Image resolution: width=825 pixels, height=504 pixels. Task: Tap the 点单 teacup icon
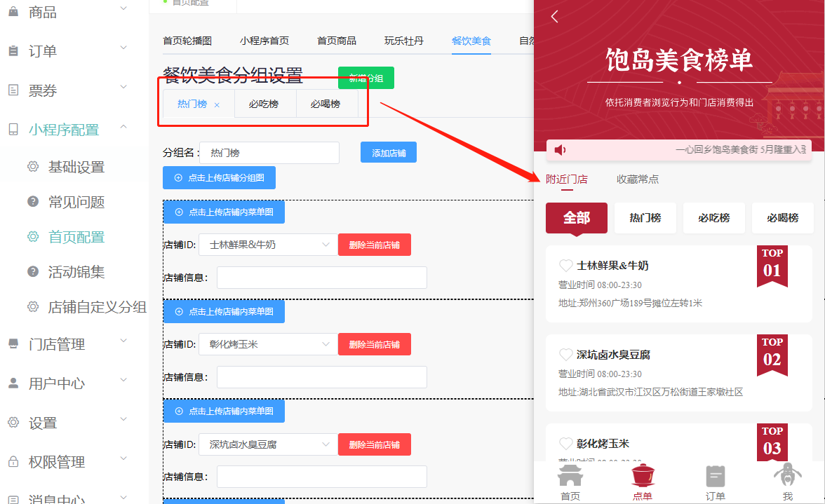(642, 477)
